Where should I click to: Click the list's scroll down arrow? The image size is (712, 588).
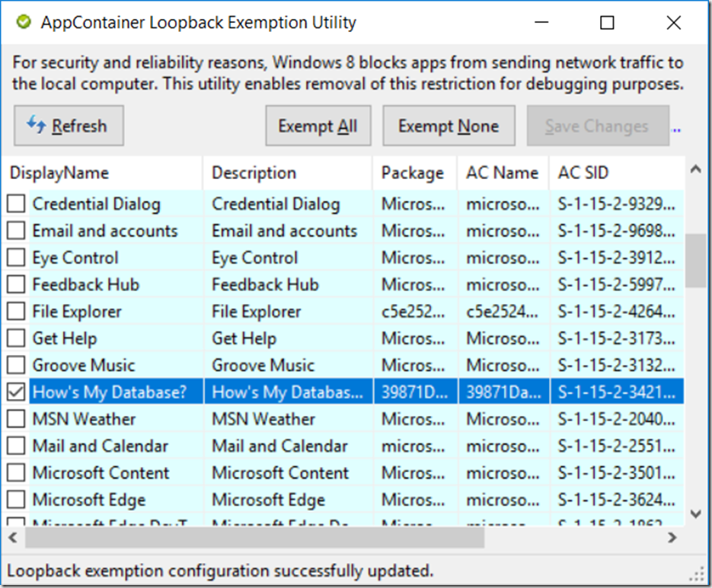pyautogui.click(x=695, y=514)
